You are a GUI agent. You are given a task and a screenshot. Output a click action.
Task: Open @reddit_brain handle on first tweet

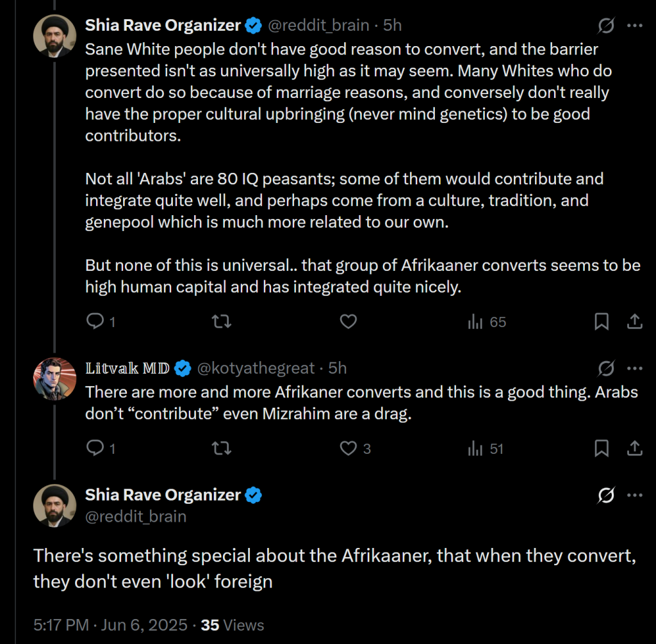(318, 26)
